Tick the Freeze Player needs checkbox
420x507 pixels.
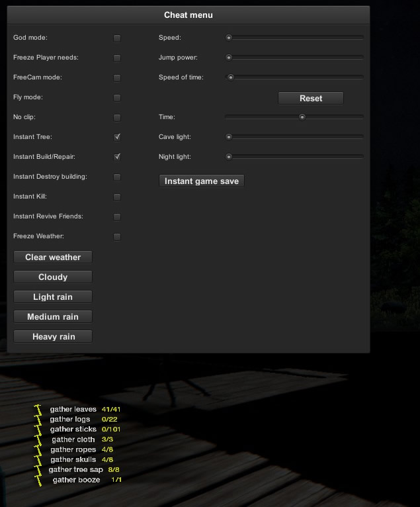coord(117,58)
